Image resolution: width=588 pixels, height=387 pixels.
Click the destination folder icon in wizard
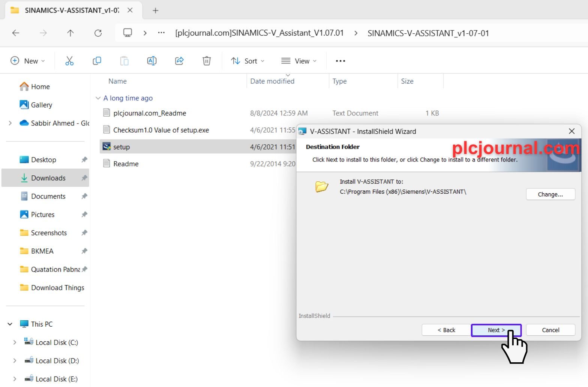point(322,186)
